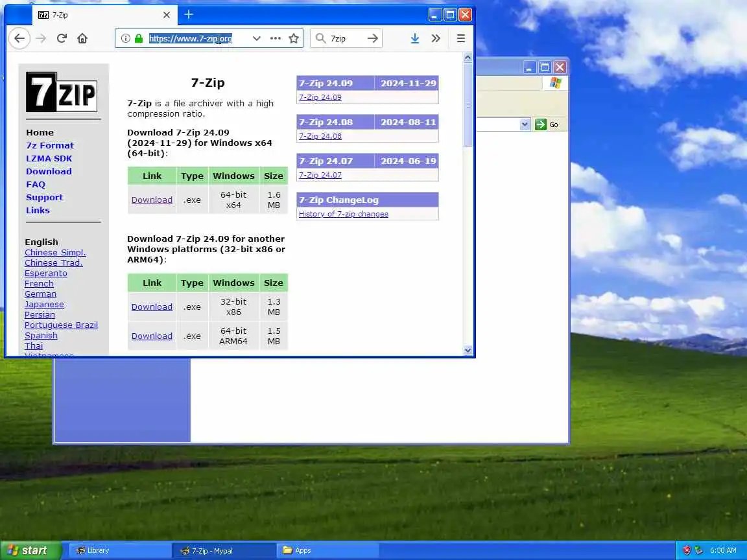Submit the 7zip search with arrow

(x=373, y=39)
